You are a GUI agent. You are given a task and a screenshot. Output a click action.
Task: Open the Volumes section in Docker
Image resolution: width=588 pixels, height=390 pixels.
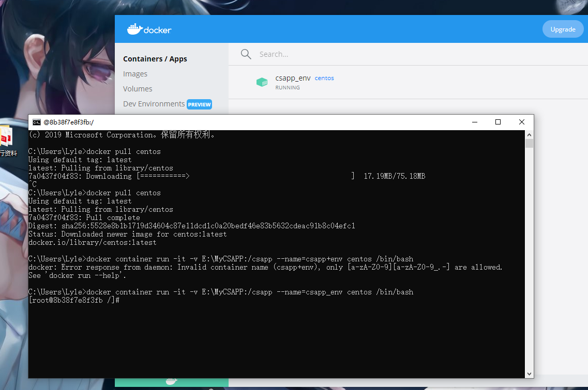point(138,89)
